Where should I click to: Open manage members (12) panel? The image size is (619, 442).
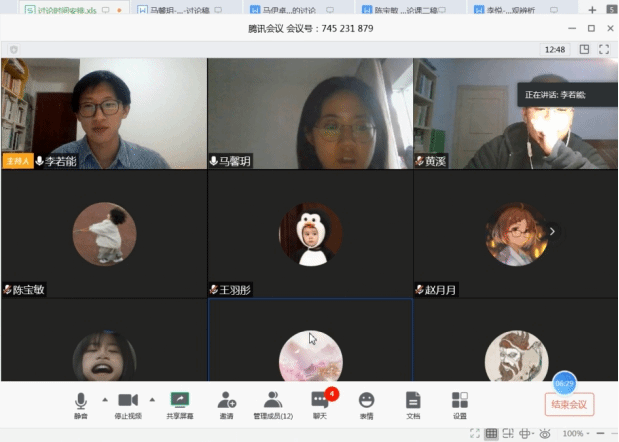click(272, 400)
